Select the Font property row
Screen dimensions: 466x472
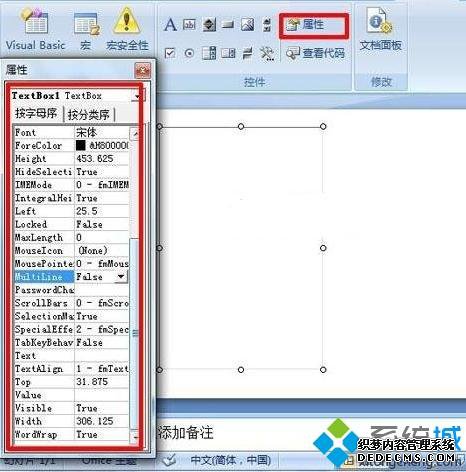click(71, 132)
